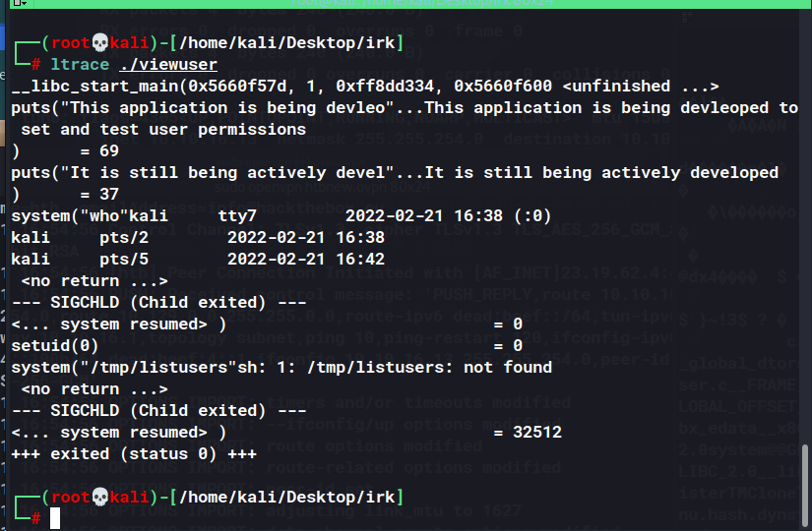Place cursor at the white block cursor
This screenshot has height=531, width=812.
coord(55,518)
